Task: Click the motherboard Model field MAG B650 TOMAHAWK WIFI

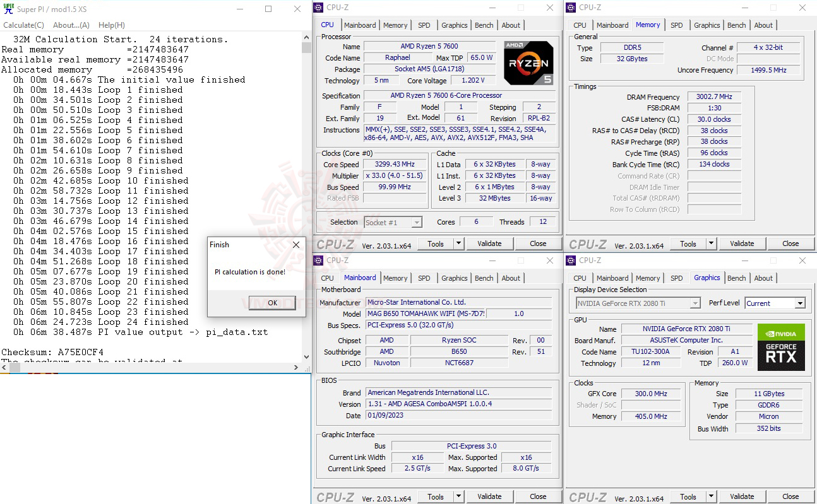Action: 426,314
